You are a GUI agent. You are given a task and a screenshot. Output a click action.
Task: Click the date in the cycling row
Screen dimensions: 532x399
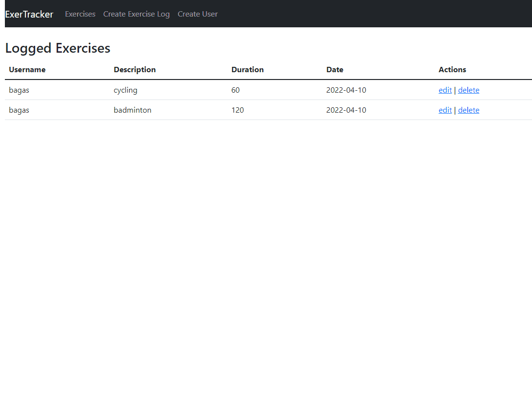click(x=346, y=90)
